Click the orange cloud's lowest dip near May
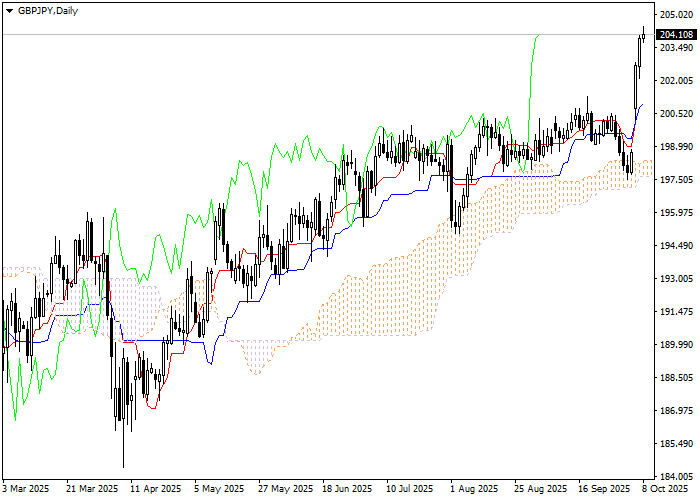This screenshot has height=500, width=700. click(x=257, y=374)
